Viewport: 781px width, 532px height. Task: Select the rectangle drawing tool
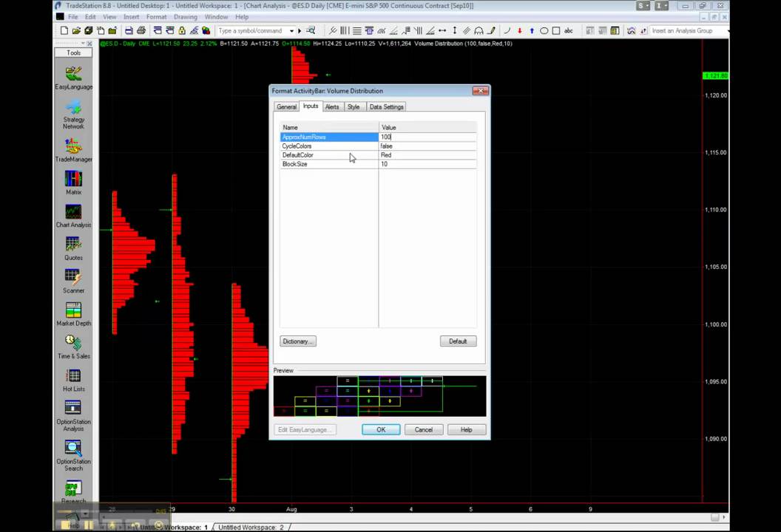click(556, 31)
